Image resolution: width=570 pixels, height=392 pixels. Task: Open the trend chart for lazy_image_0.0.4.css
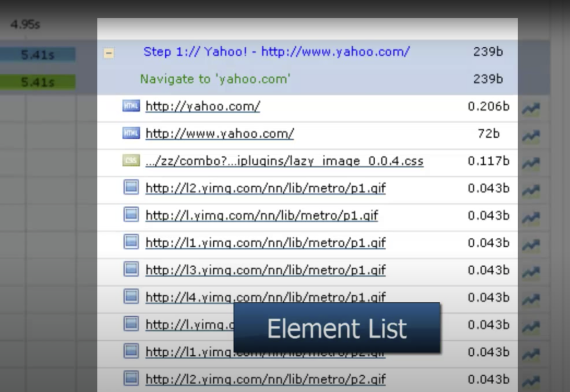(x=531, y=163)
